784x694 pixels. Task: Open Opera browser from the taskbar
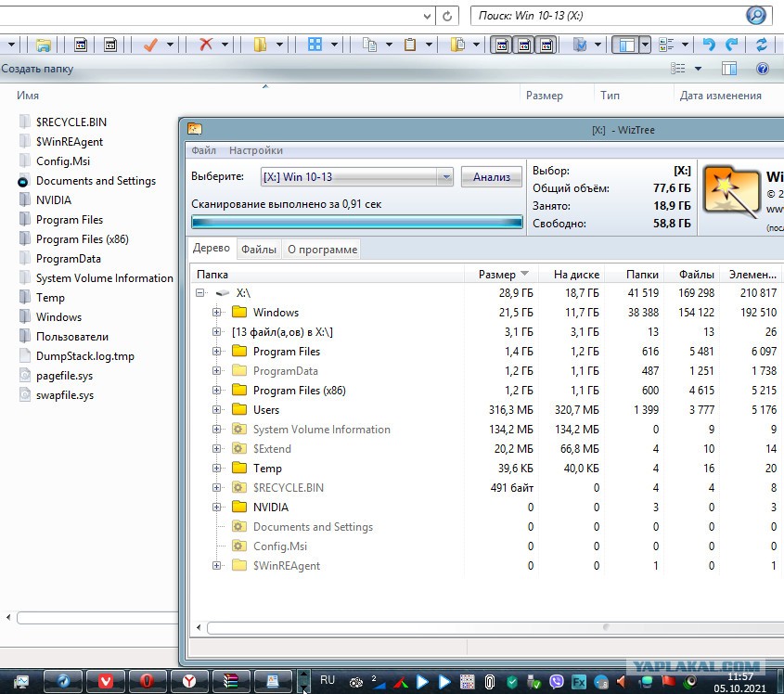tap(147, 681)
